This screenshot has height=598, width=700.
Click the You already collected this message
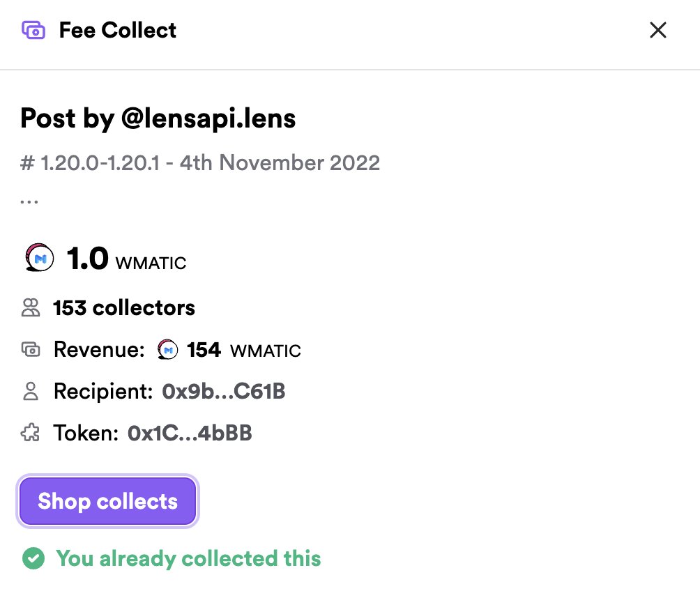(x=188, y=558)
